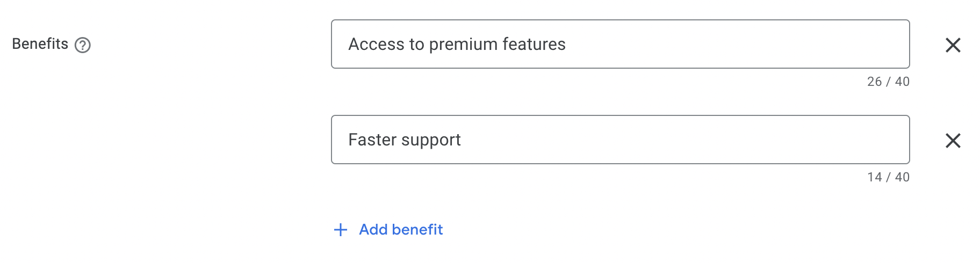Focus the 'Access to premium features' field
980x263 pixels.
tap(620, 44)
